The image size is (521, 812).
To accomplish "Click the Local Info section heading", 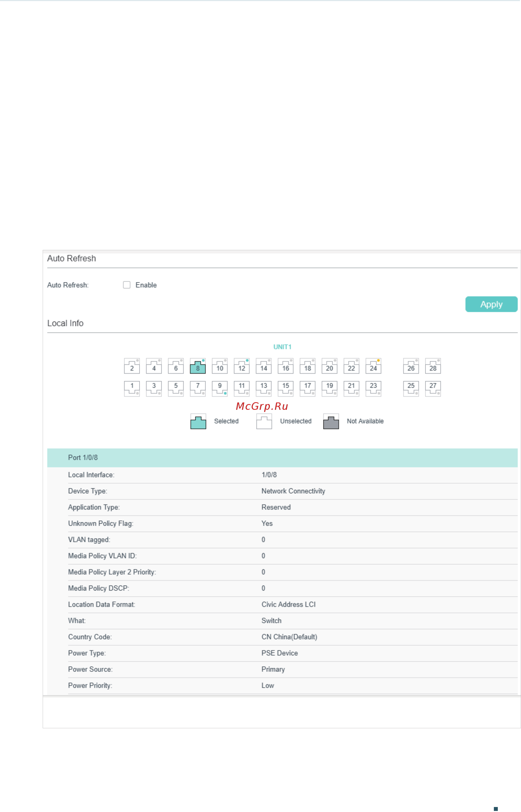I will 65,323.
